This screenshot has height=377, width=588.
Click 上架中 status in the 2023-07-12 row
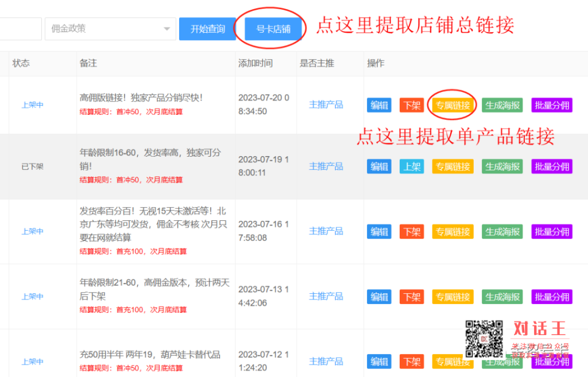coord(32,362)
